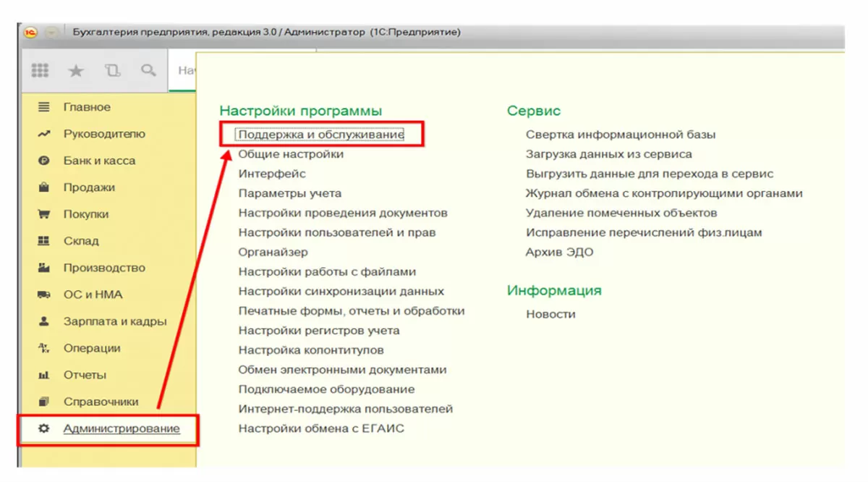Open Выгрузить данные для перехода в сервис
Image resolution: width=868 pixels, height=482 pixels.
(x=650, y=174)
